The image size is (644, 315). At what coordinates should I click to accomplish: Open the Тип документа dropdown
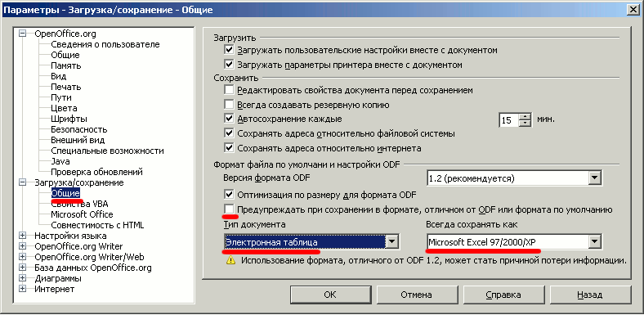click(x=392, y=242)
